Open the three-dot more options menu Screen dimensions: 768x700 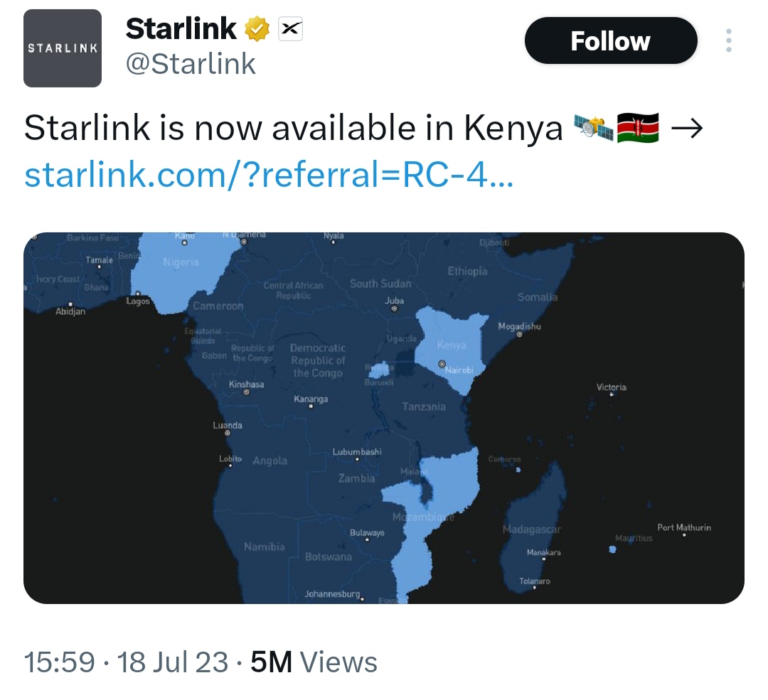(x=728, y=41)
